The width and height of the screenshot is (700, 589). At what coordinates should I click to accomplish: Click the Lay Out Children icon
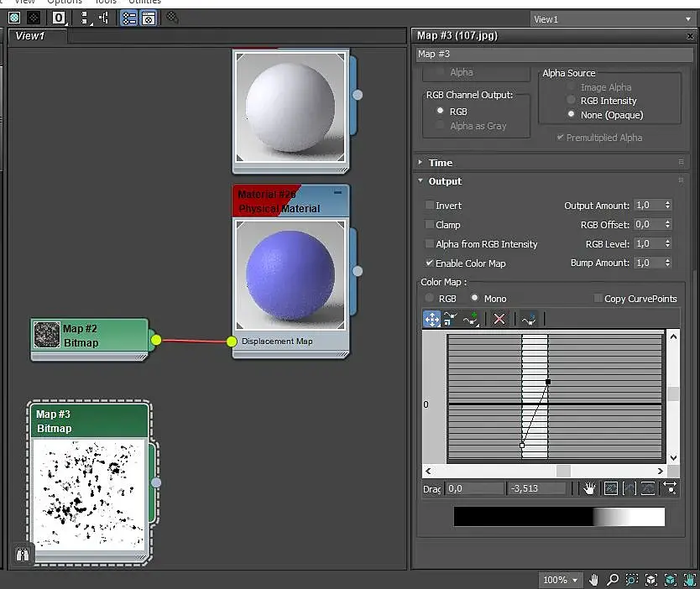point(103,18)
